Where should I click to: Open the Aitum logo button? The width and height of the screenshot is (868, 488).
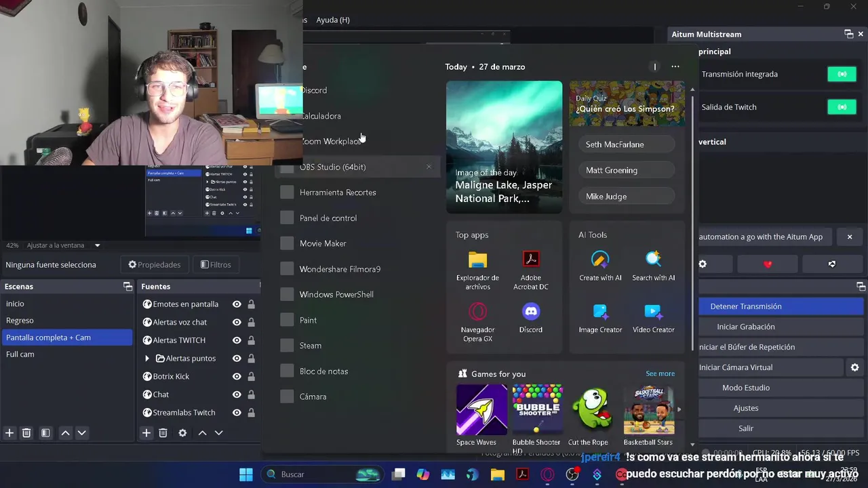click(832, 264)
